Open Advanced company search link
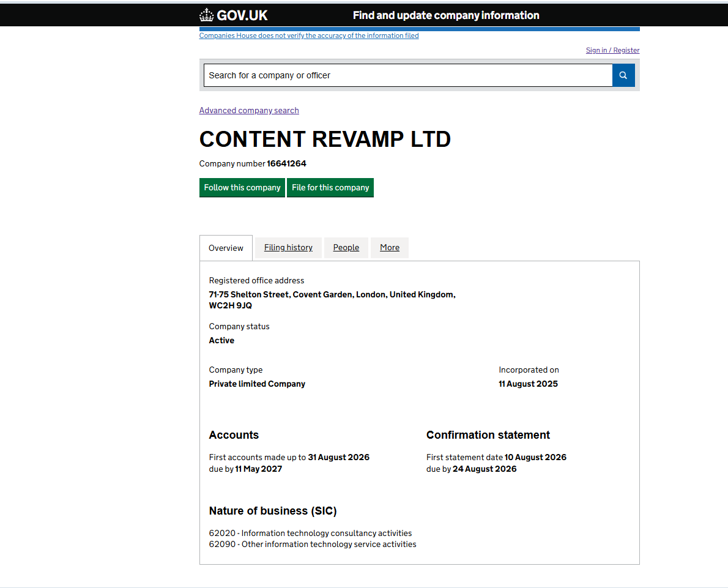The width and height of the screenshot is (728, 588). (x=249, y=111)
